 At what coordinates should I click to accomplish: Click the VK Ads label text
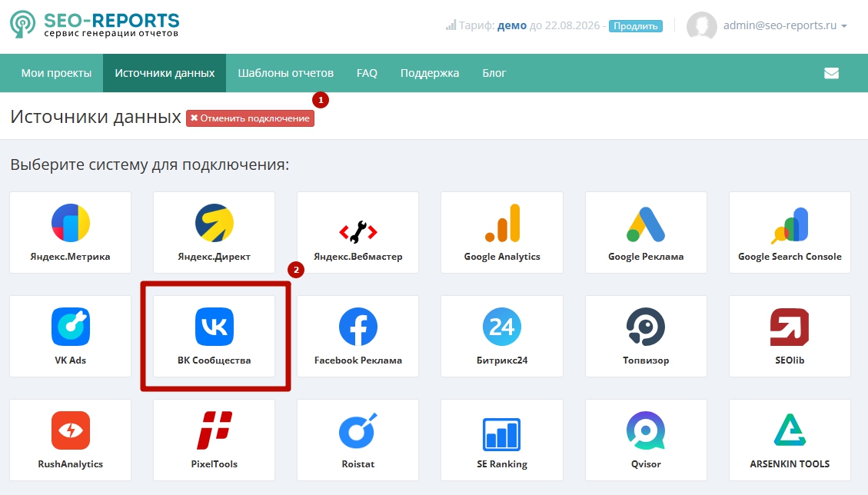70,360
